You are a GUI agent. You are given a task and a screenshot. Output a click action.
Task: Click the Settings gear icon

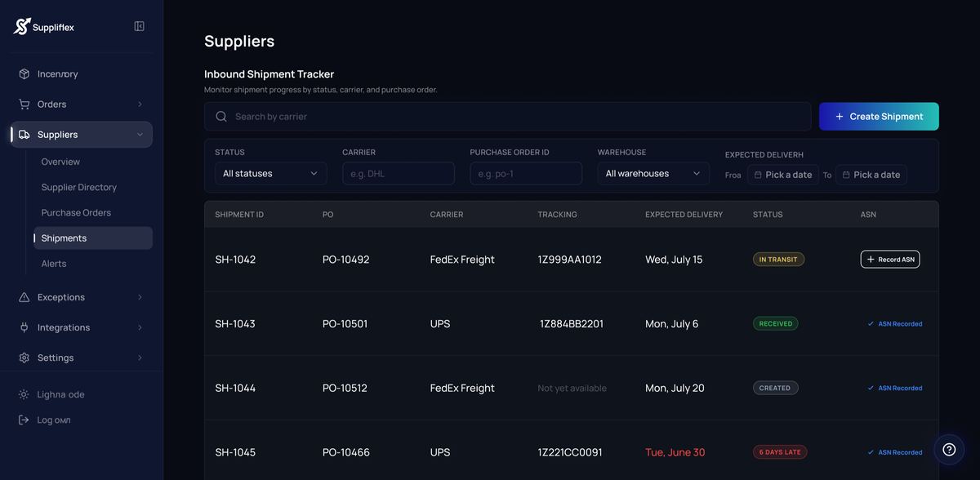click(24, 358)
